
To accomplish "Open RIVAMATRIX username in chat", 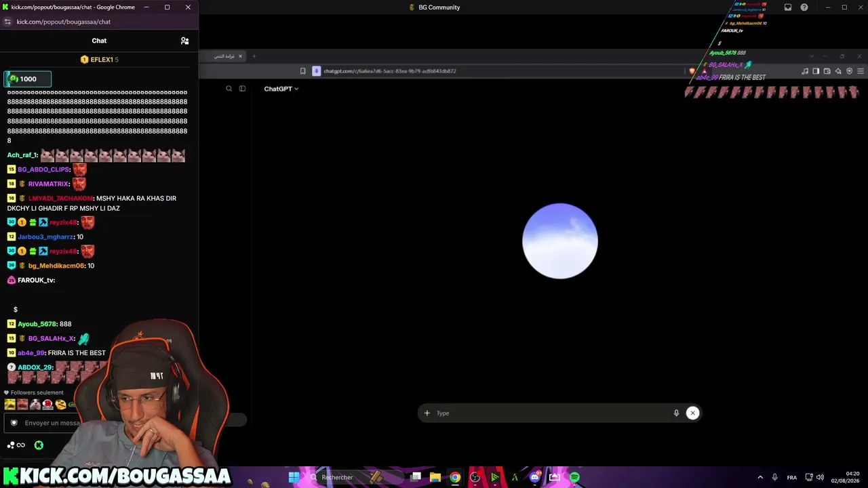I will click(x=48, y=184).
